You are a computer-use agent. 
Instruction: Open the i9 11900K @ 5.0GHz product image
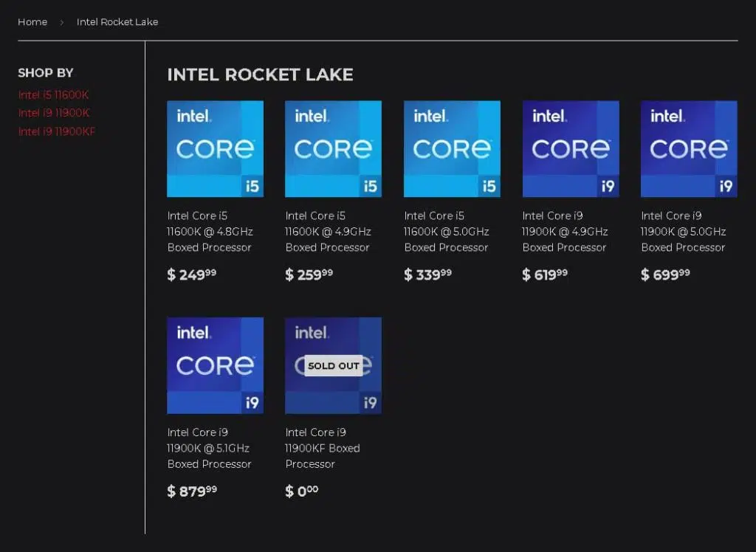(x=689, y=149)
